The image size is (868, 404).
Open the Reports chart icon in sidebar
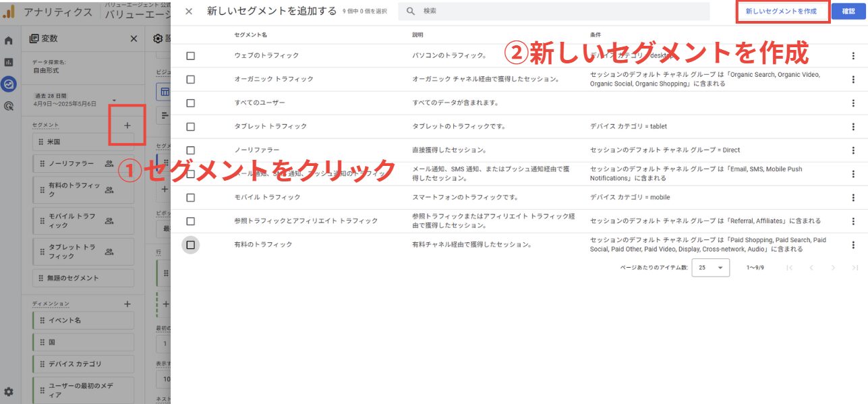pos(9,62)
